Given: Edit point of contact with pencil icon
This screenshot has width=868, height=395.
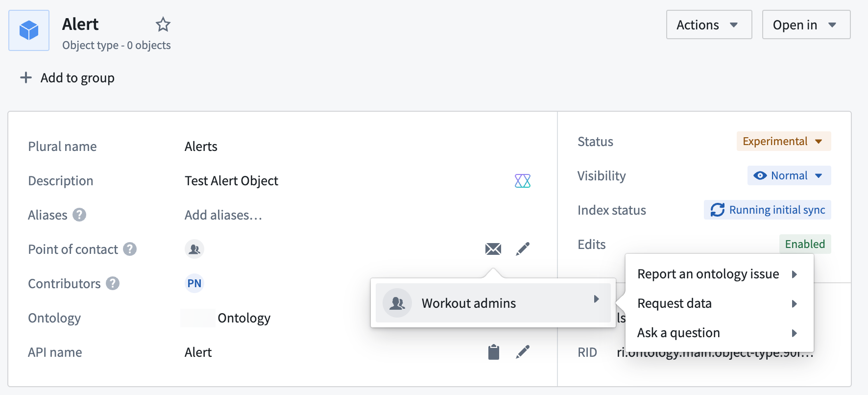Looking at the screenshot, I should pos(523,249).
